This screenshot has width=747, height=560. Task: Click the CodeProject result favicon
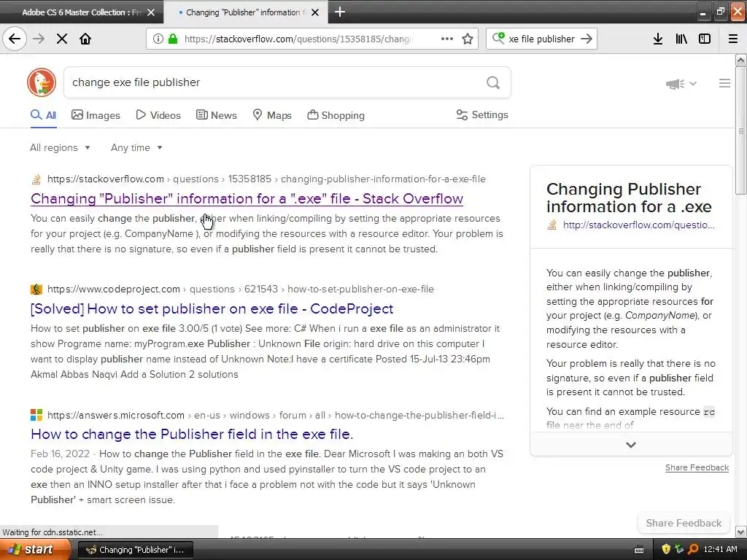pyautogui.click(x=36, y=289)
